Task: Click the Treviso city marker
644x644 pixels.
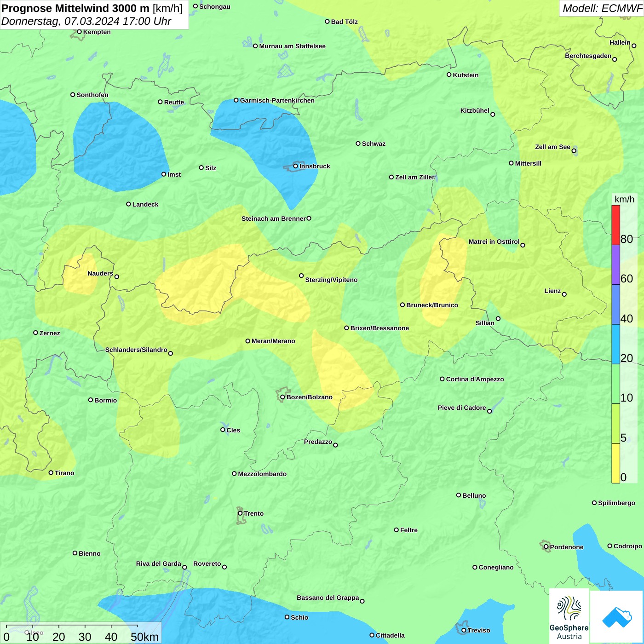Action: (464, 630)
